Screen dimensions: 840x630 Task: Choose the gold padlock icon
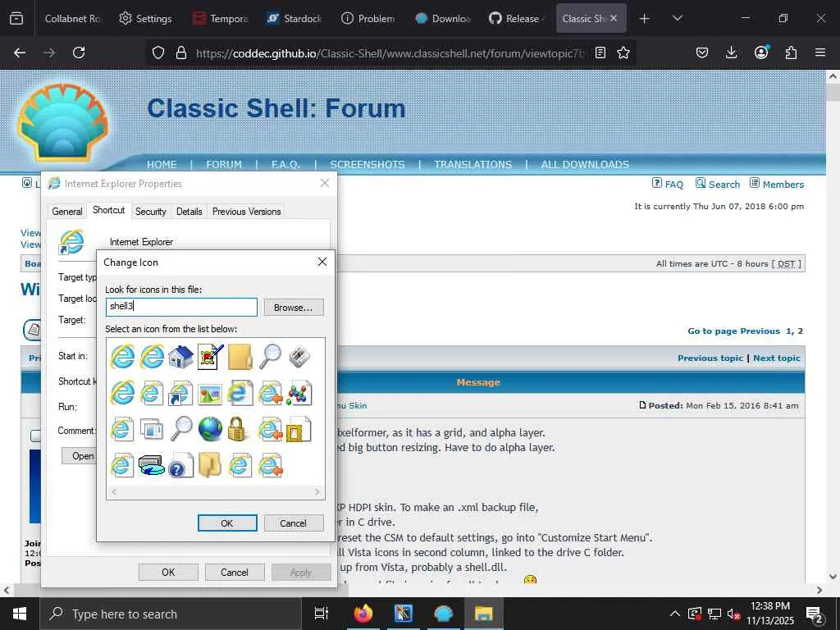237,429
